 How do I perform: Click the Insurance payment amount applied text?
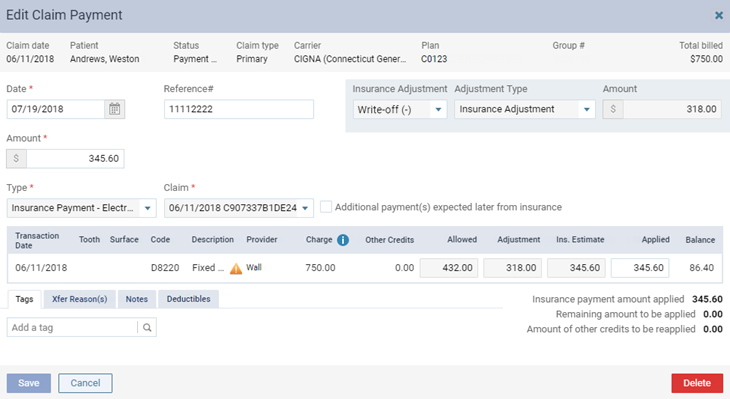[x=608, y=299]
